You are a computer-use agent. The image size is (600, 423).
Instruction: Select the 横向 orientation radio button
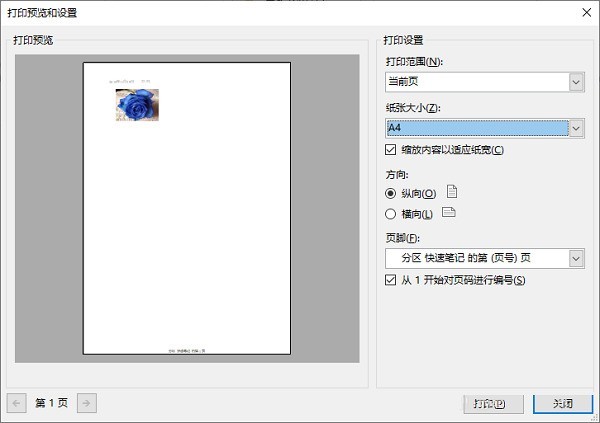(390, 214)
